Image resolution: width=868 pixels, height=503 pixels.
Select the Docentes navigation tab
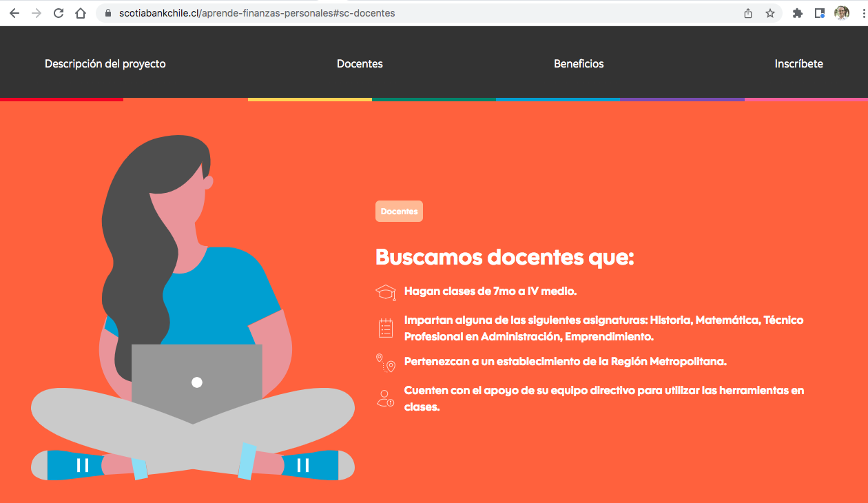tap(360, 63)
